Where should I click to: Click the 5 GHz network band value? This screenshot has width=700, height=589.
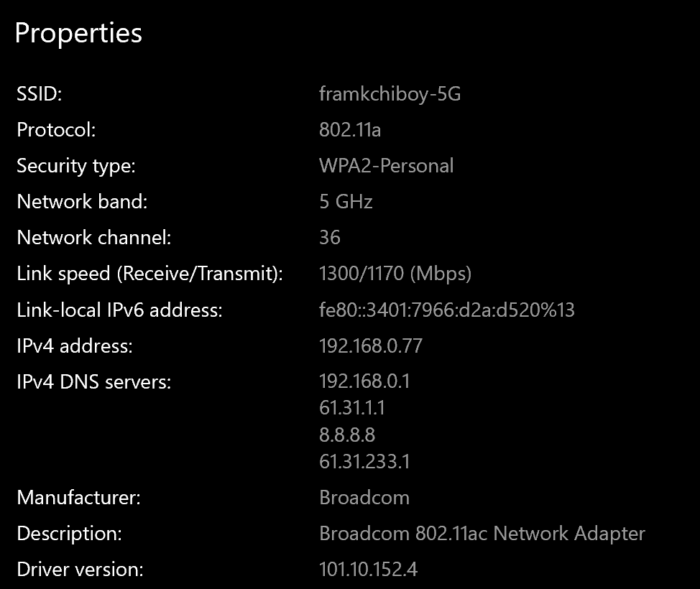click(346, 202)
